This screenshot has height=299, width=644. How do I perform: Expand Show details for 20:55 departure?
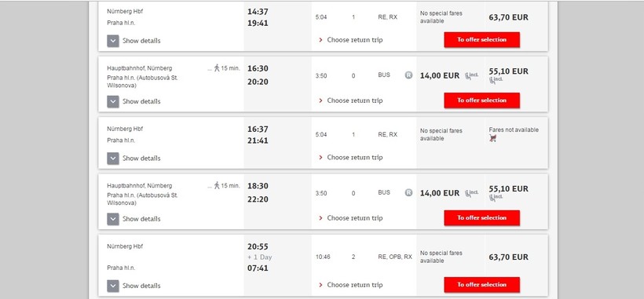(134, 286)
